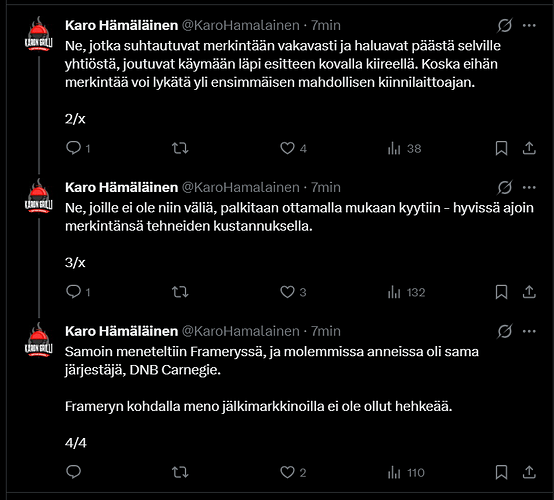This screenshot has width=554, height=500.
Task: Bookmark the 2/x tweet
Action: click(501, 148)
